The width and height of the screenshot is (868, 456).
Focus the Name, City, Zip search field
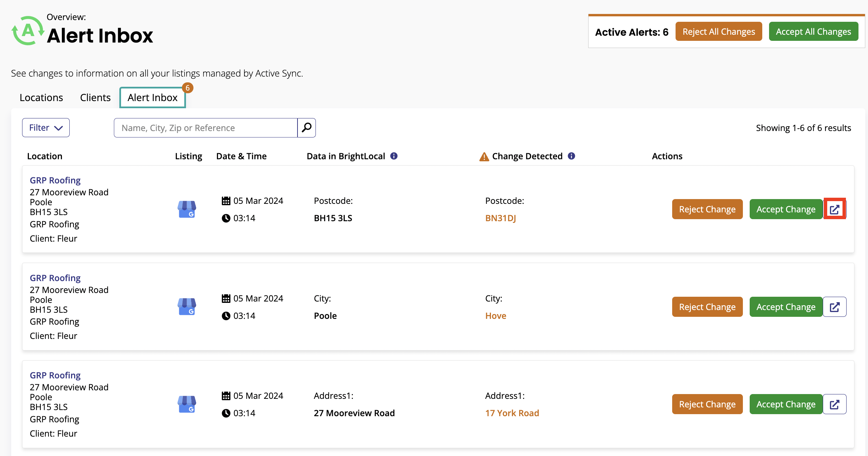click(205, 128)
